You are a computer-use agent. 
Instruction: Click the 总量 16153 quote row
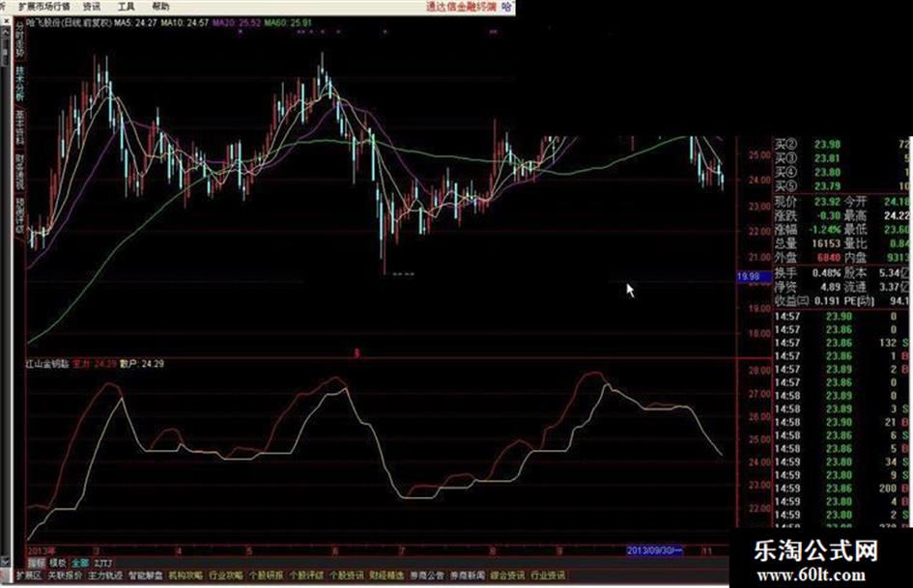809,243
